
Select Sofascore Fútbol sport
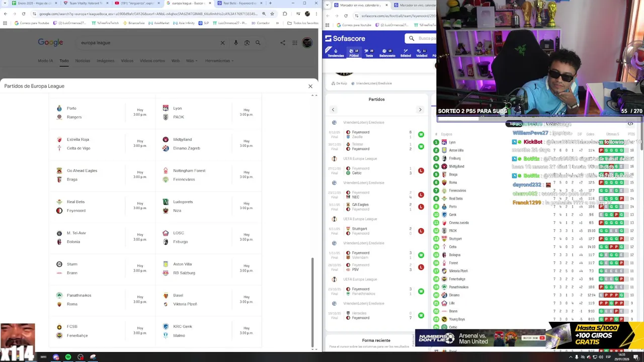354,53
